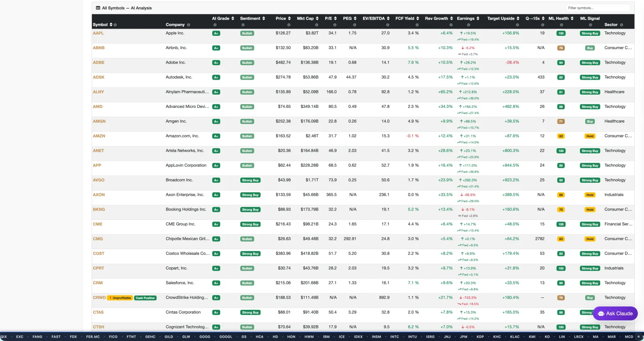This screenshot has width=644, height=341.
Task: Open the AMD symbol link
Action: point(98,107)
